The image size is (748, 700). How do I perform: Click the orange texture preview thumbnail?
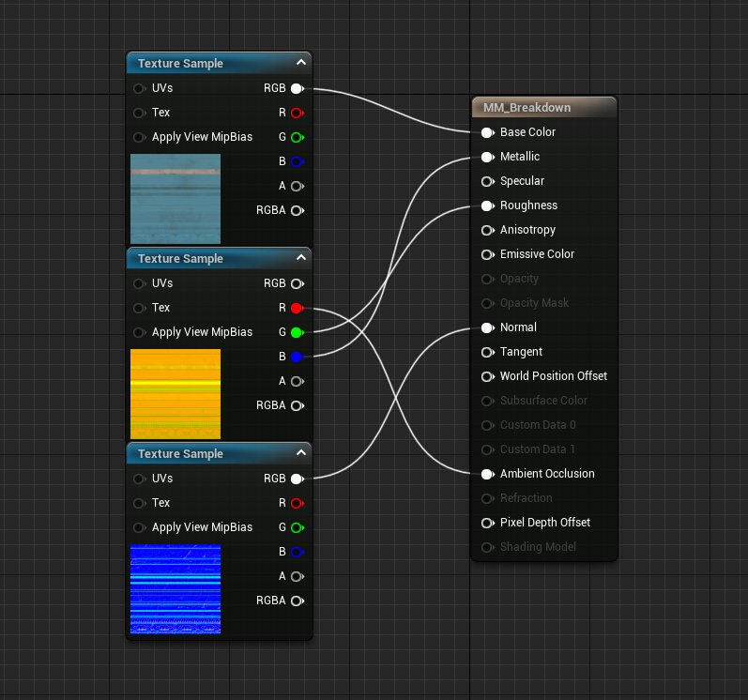click(176, 394)
